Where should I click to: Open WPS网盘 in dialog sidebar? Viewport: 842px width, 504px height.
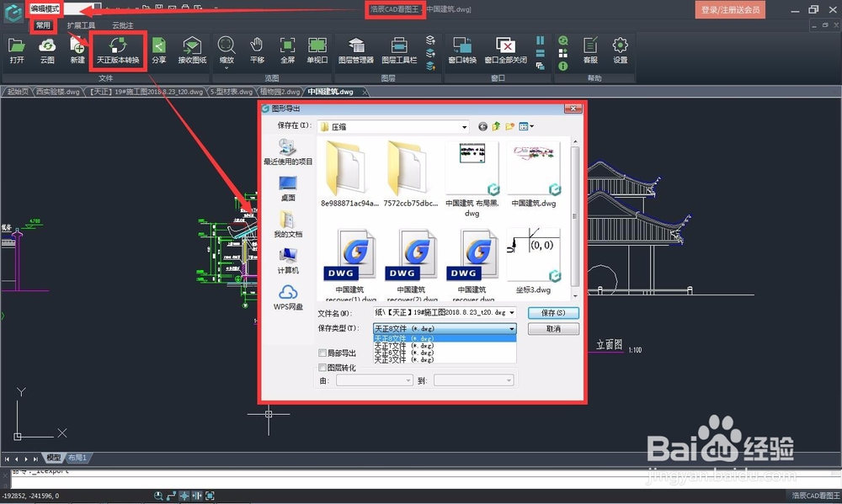288,297
